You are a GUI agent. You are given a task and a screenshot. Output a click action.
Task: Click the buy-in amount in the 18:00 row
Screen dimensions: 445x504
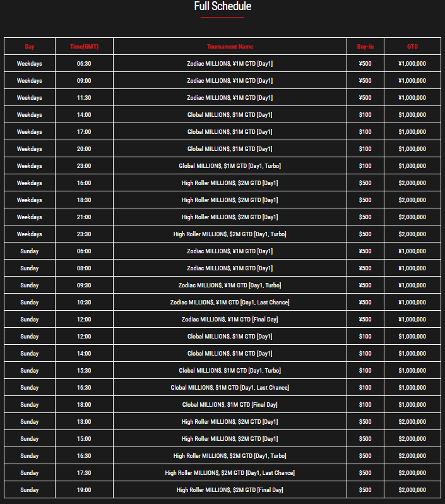pos(365,405)
